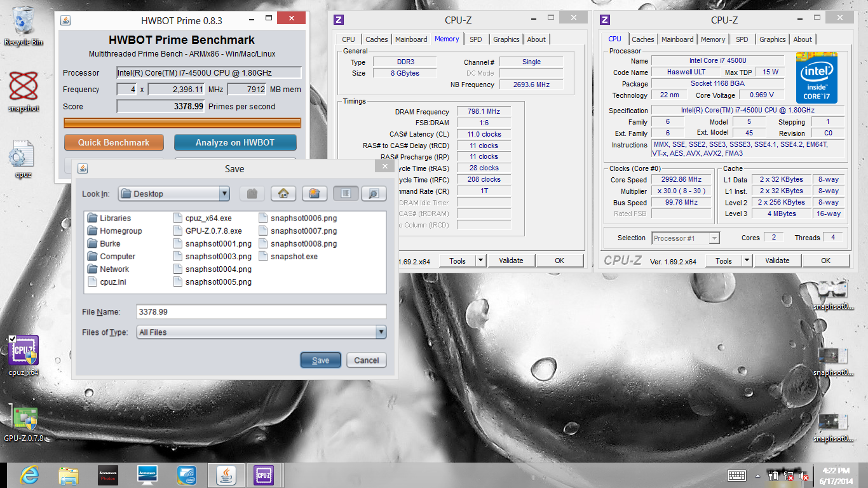Open Caches tab in CPU-Z Memory window
The width and height of the screenshot is (868, 488).
[x=376, y=39]
